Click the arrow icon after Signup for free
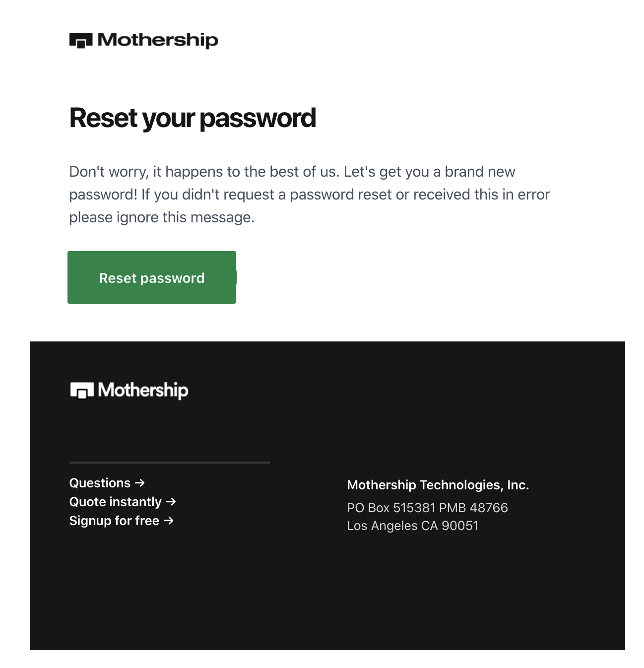This screenshot has height=668, width=644. 169,521
